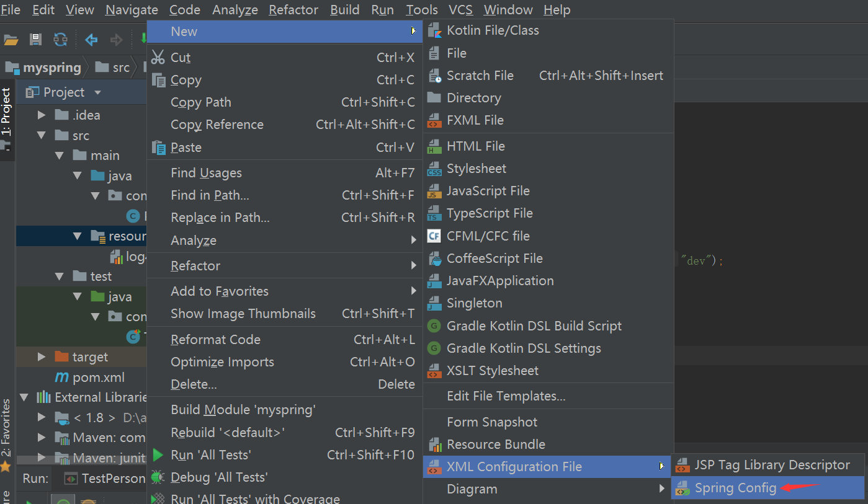Open the Diagram submenu
The width and height of the screenshot is (868, 504).
548,489
